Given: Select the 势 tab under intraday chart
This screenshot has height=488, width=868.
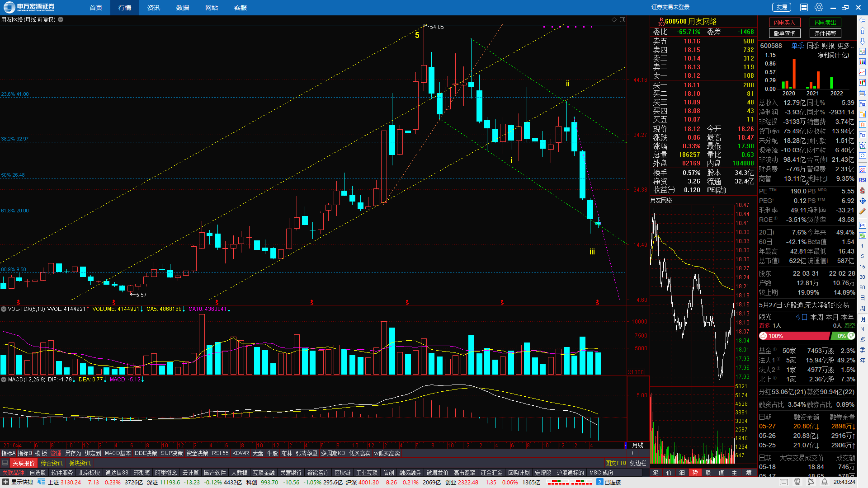Looking at the screenshot, I should click(695, 473).
